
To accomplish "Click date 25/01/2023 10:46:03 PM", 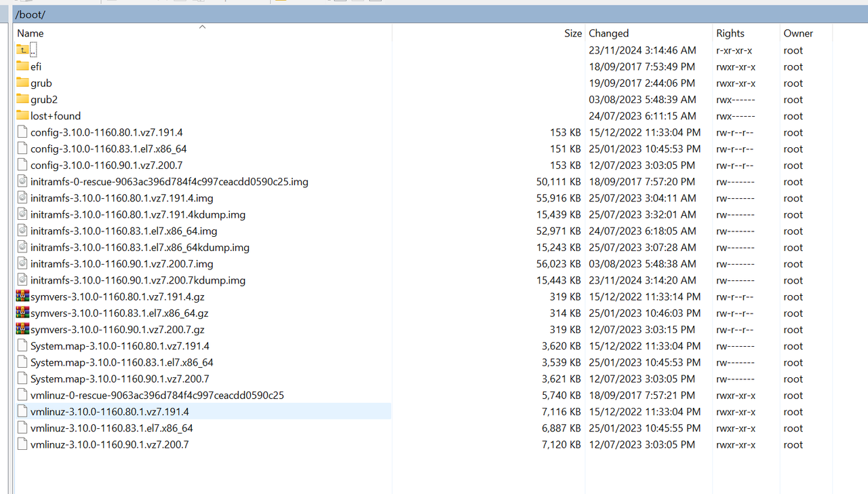I will [645, 313].
